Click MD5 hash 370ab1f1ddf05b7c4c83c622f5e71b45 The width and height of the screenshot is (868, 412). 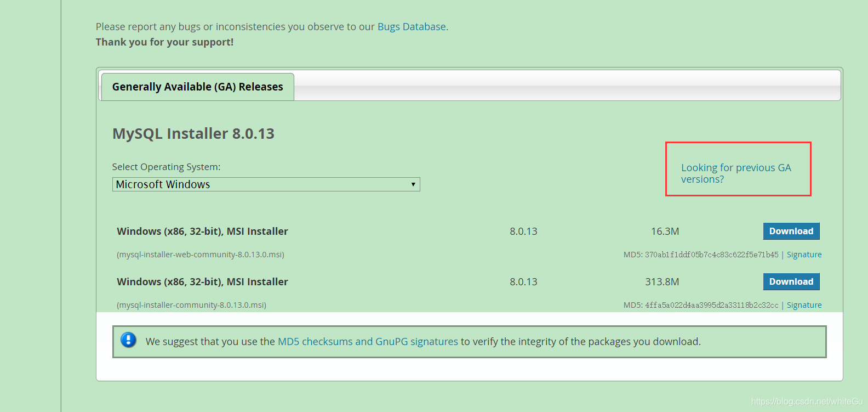711,255
